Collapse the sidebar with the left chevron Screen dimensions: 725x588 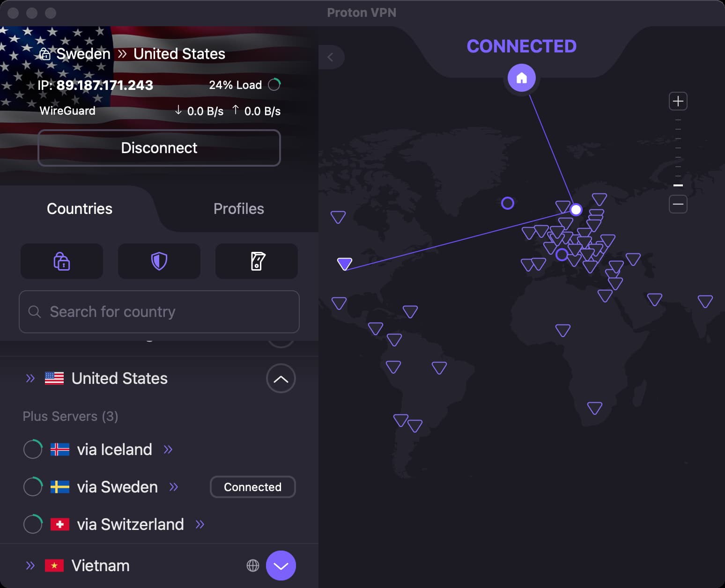pos(331,57)
